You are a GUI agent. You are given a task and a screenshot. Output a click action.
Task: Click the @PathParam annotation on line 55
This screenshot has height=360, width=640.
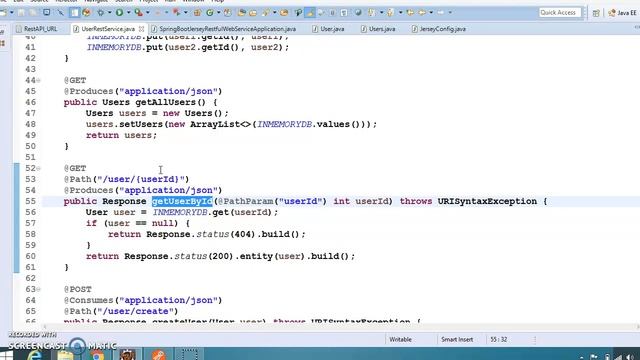pyautogui.click(x=245, y=201)
